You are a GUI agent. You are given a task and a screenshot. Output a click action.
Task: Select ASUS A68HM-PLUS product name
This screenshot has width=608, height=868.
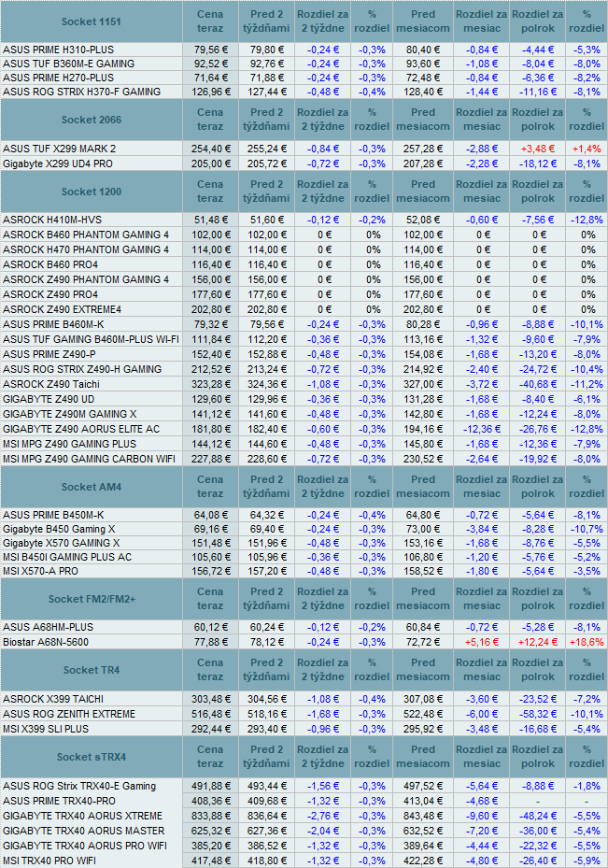[x=49, y=627]
